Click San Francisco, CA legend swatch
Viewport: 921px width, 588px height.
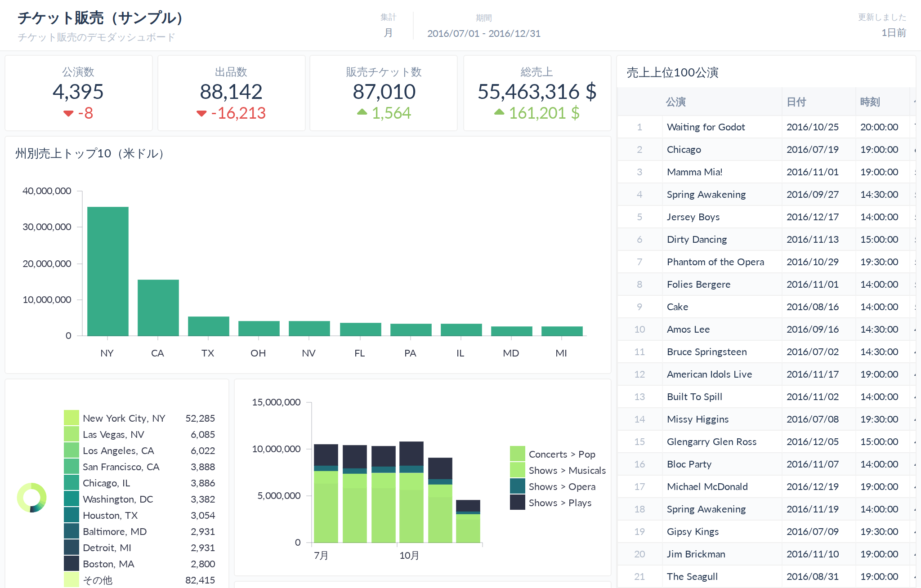pyautogui.click(x=72, y=466)
